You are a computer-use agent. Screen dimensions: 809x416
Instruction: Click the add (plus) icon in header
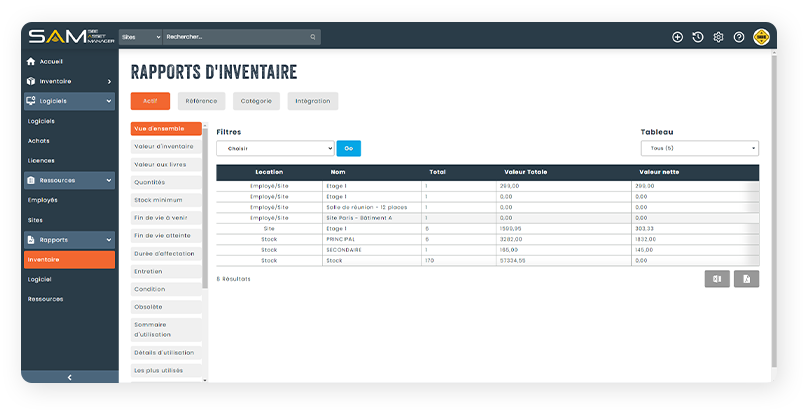(677, 37)
